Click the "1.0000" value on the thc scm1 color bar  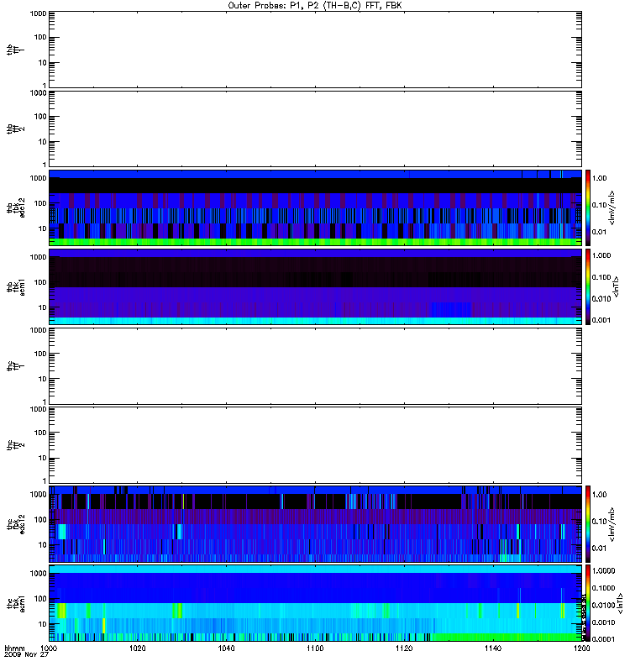coord(603,571)
